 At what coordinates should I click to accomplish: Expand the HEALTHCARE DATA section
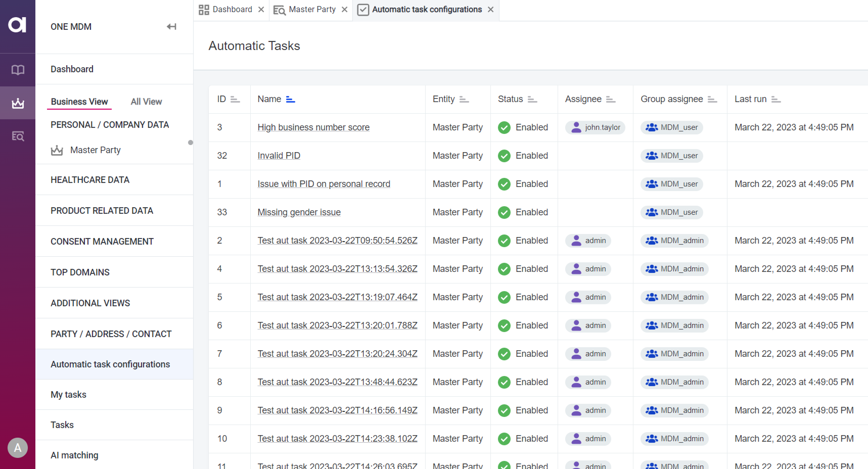point(90,180)
